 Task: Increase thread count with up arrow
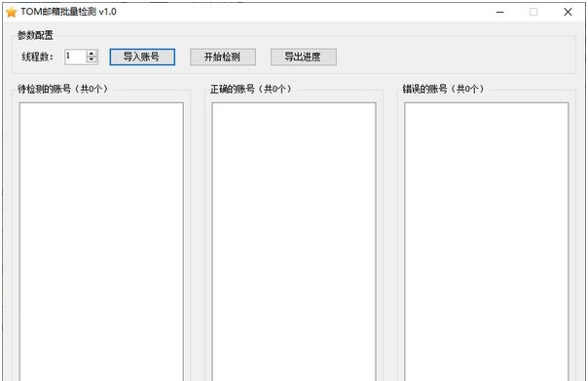click(x=92, y=54)
